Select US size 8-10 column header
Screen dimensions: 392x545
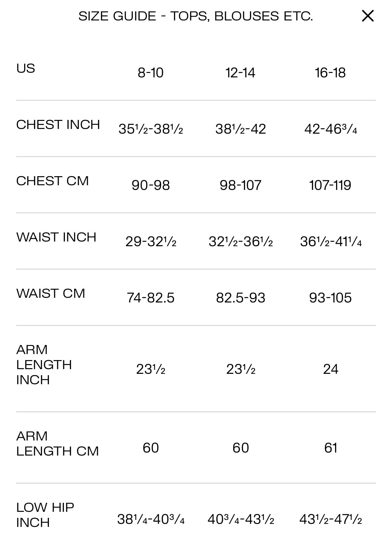pyautogui.click(x=150, y=73)
